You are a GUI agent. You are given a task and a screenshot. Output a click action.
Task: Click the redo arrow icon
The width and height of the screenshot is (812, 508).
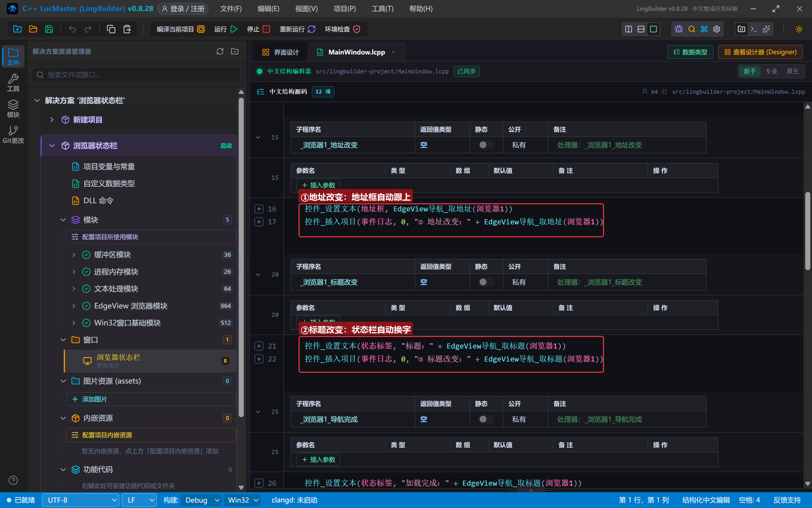point(88,29)
